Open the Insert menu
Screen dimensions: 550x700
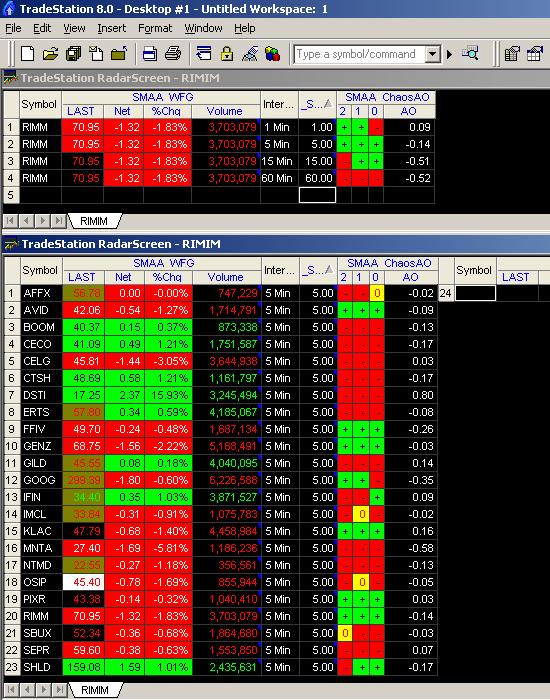coord(112,28)
